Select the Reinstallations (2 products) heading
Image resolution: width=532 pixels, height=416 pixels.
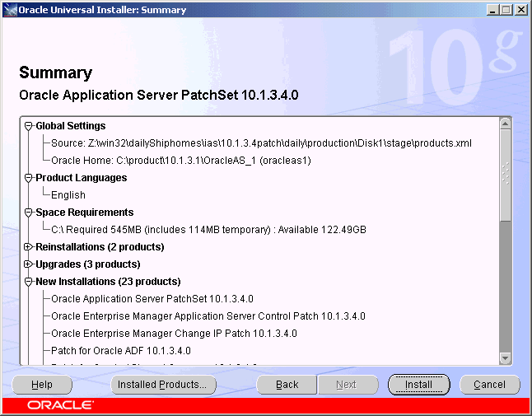coord(100,247)
